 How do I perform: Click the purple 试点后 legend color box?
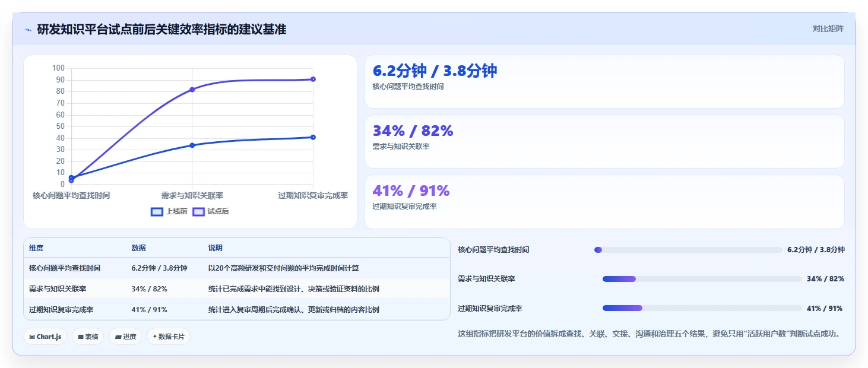coord(198,211)
